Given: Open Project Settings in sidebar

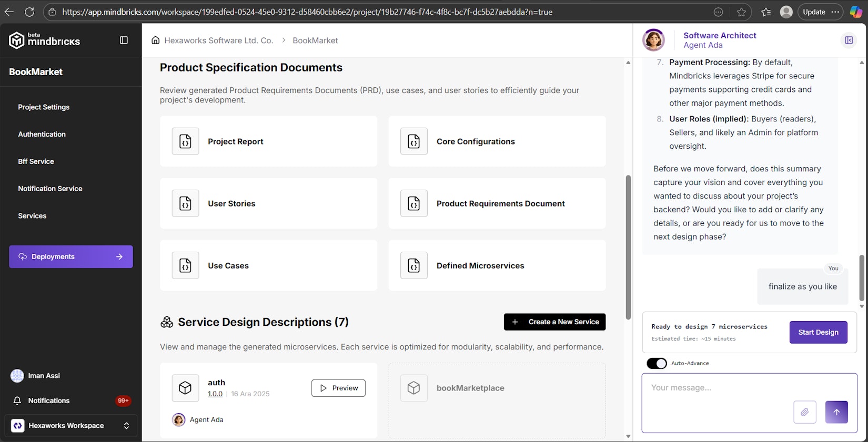Looking at the screenshot, I should tap(44, 107).
